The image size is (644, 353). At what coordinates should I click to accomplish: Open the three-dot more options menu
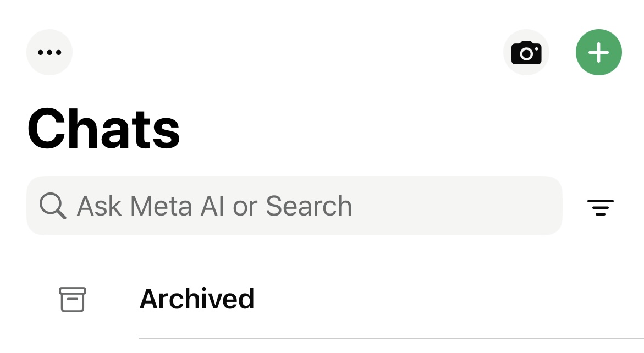pyautogui.click(x=49, y=52)
